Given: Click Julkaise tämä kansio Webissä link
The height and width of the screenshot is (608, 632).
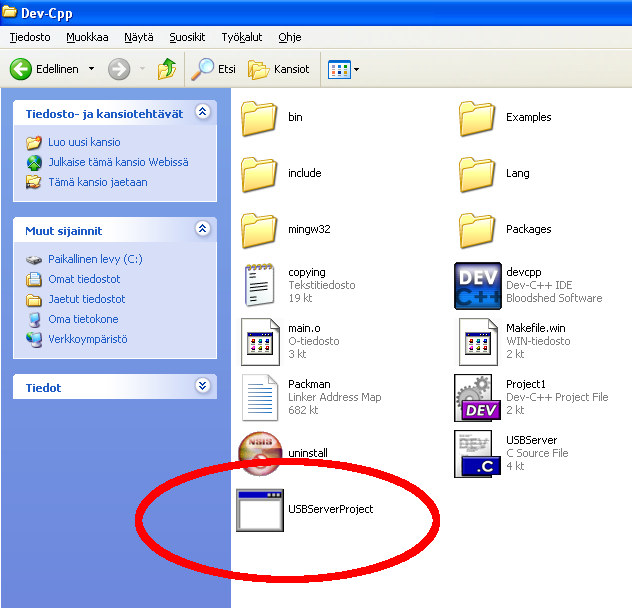Looking at the screenshot, I should coord(118,162).
